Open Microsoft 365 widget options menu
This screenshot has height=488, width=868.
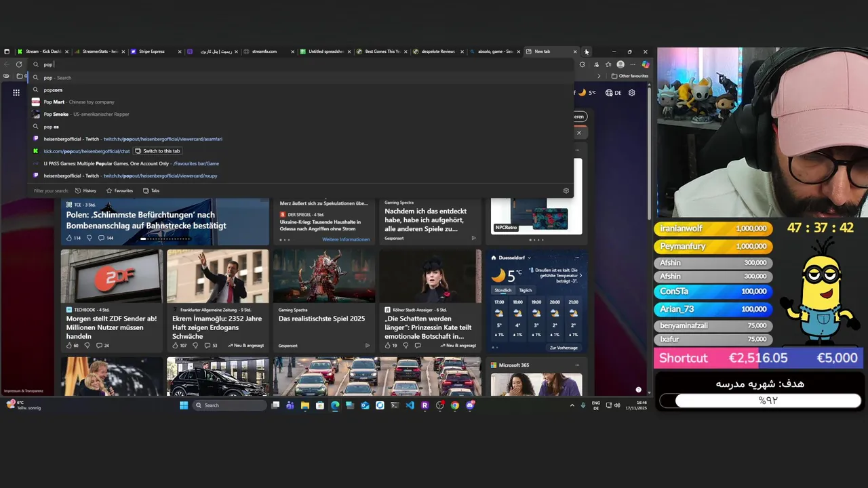point(577,365)
